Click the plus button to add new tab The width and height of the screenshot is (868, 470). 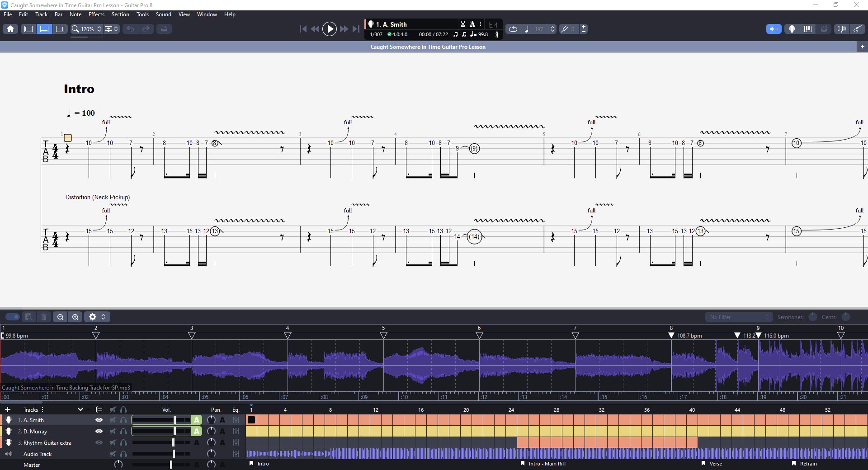click(862, 47)
